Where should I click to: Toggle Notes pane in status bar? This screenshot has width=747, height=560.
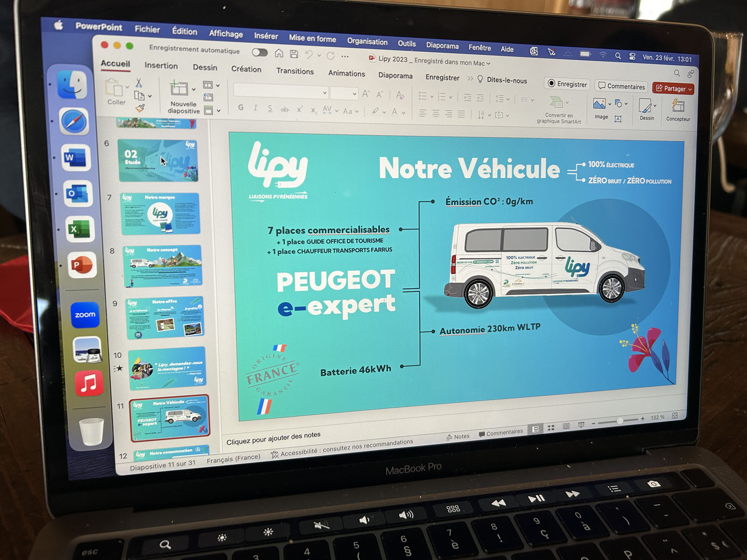[x=458, y=437]
